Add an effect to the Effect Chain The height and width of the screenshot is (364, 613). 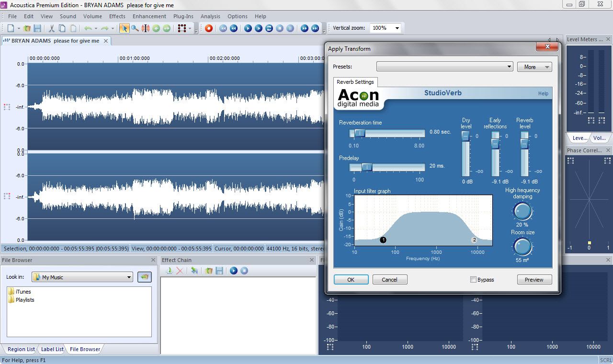pyautogui.click(x=170, y=271)
